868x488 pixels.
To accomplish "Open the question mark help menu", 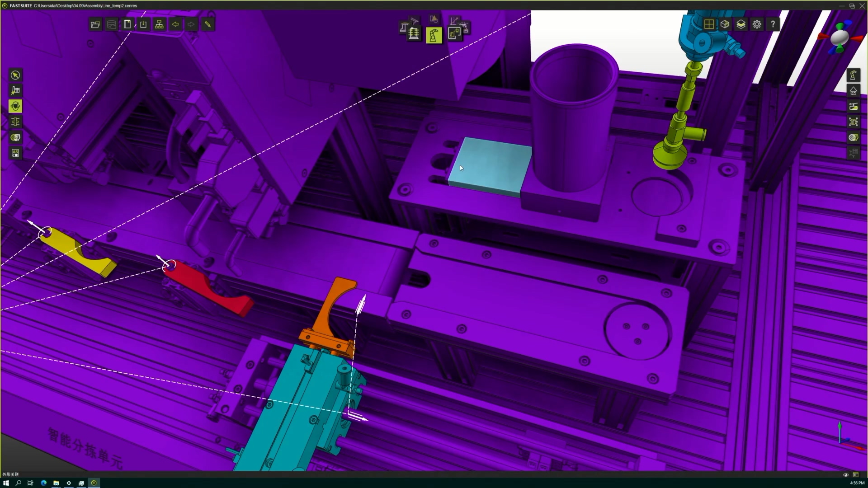I will [773, 24].
